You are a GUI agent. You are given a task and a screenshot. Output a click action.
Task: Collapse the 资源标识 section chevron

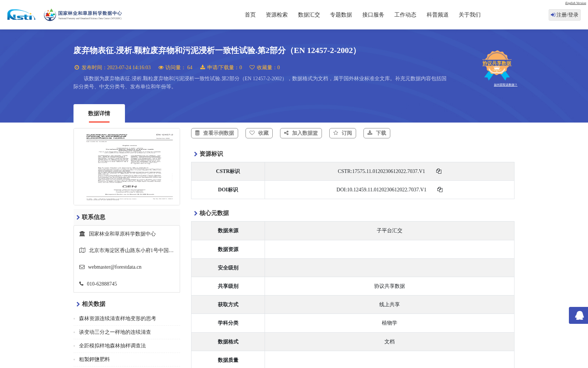point(196,154)
